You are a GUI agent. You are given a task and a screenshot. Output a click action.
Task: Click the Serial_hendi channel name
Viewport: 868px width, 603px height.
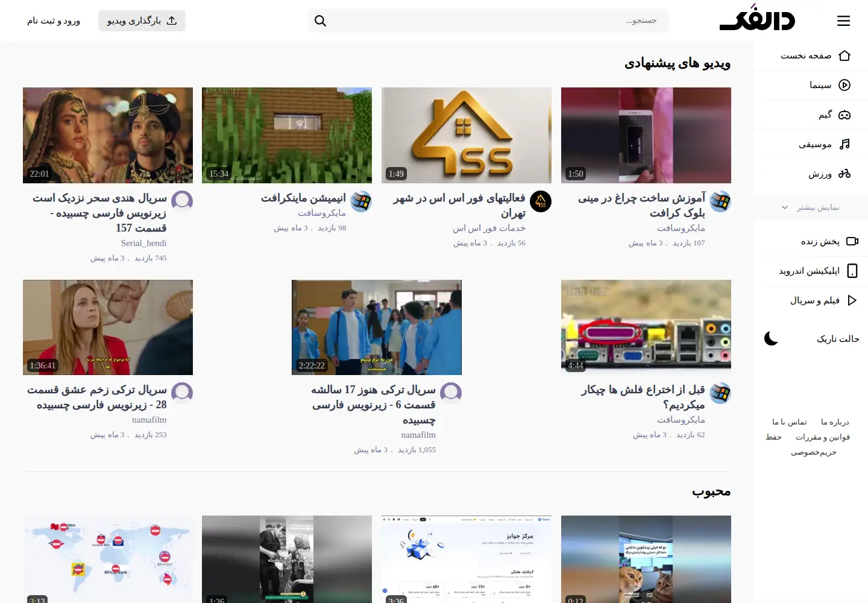tap(143, 243)
